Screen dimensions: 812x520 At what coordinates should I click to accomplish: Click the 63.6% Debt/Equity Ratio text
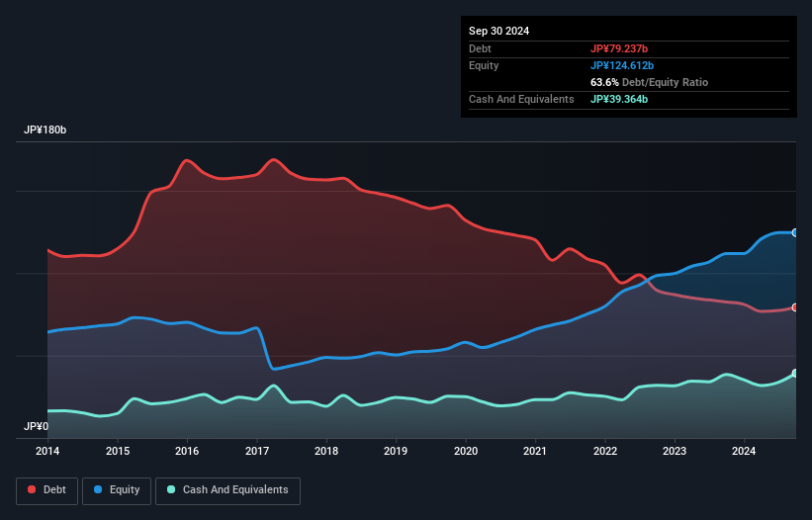pos(649,82)
